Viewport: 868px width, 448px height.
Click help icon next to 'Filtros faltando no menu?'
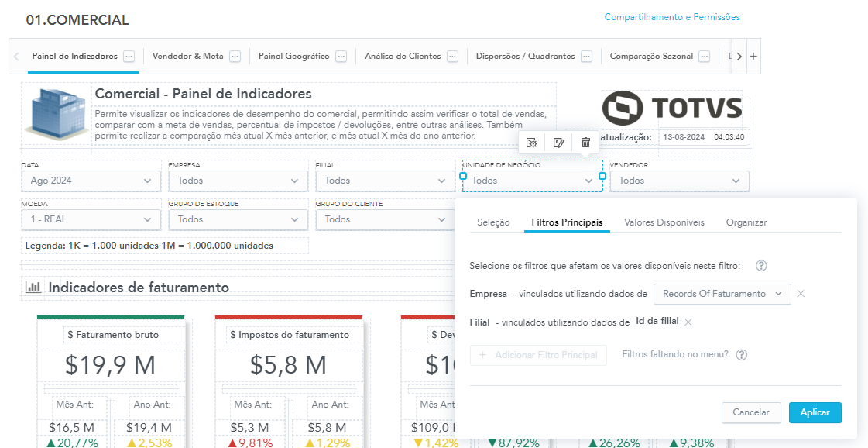tap(741, 355)
